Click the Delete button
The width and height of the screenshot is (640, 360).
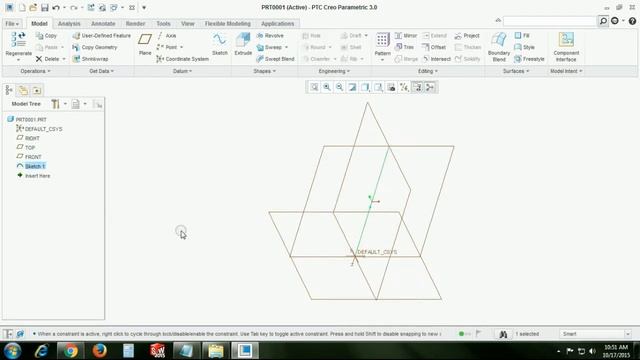(47, 59)
